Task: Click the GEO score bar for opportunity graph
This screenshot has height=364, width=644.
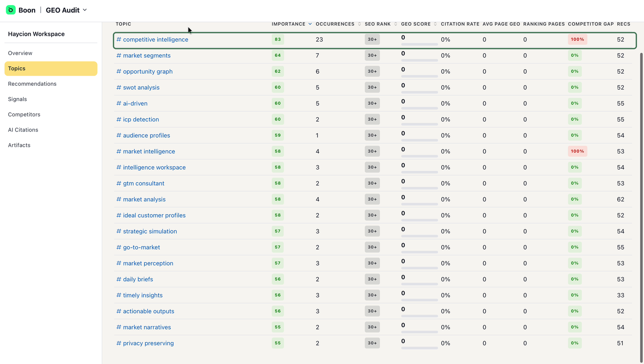Action: [419, 76]
